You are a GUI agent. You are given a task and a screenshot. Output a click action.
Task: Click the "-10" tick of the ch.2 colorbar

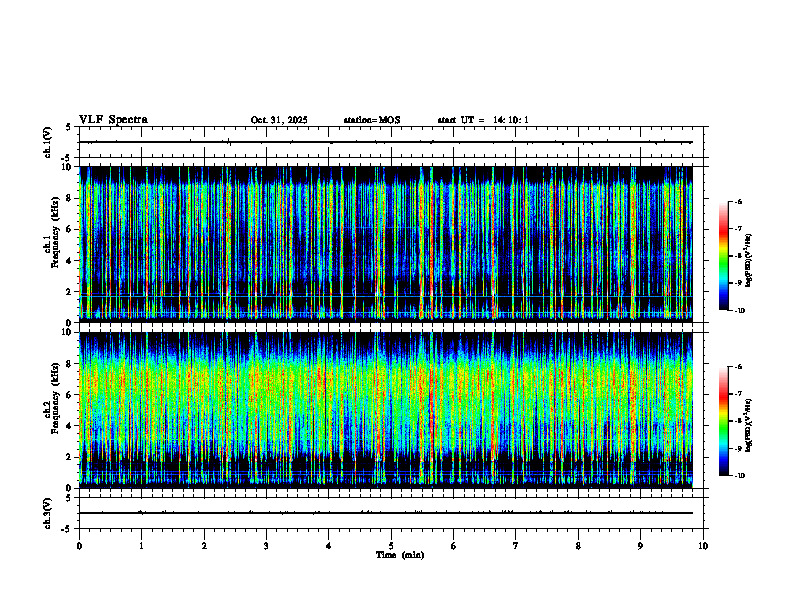coord(739,476)
